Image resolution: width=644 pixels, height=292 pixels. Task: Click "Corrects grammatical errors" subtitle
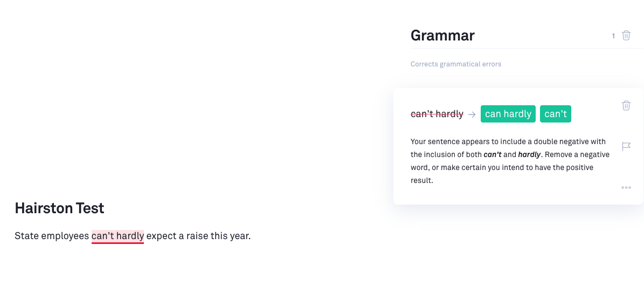click(455, 64)
